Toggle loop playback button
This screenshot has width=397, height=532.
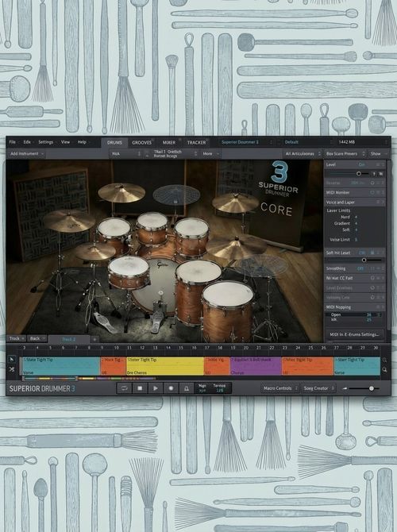[124, 388]
